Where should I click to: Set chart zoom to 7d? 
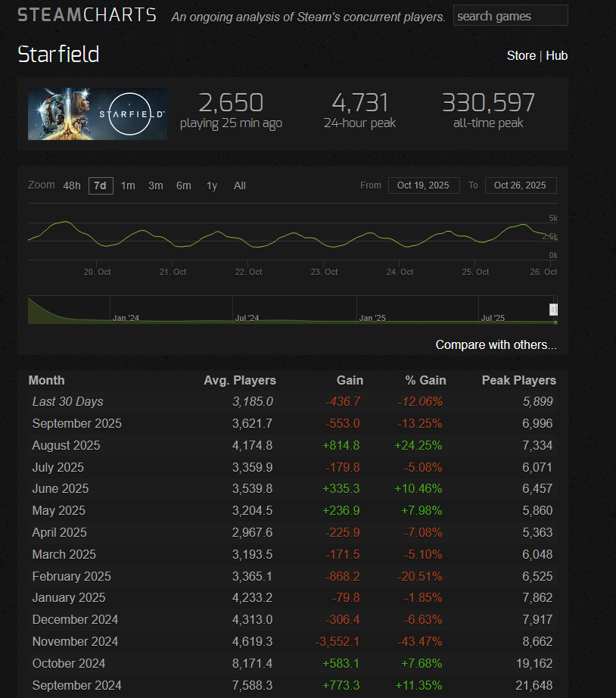(101, 185)
